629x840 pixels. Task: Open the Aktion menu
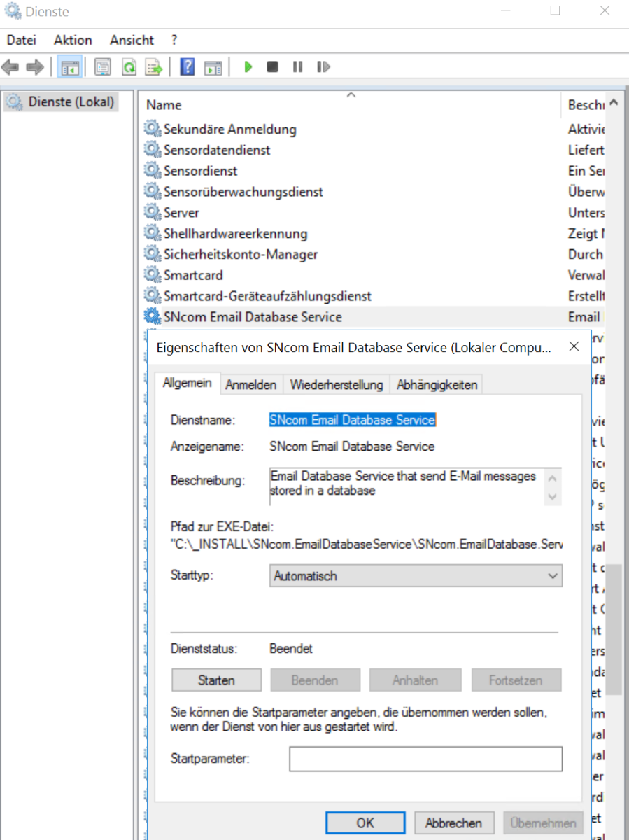pos(73,40)
